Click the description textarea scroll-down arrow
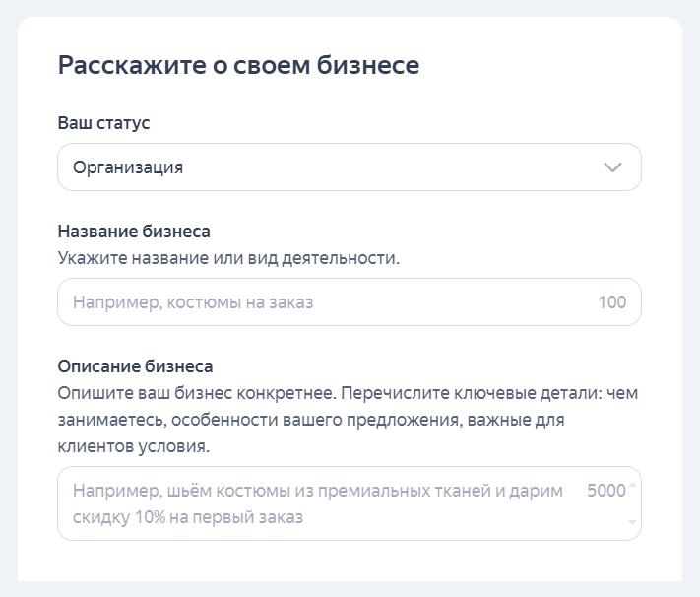Screen dimensions: 700x597 (633, 523)
